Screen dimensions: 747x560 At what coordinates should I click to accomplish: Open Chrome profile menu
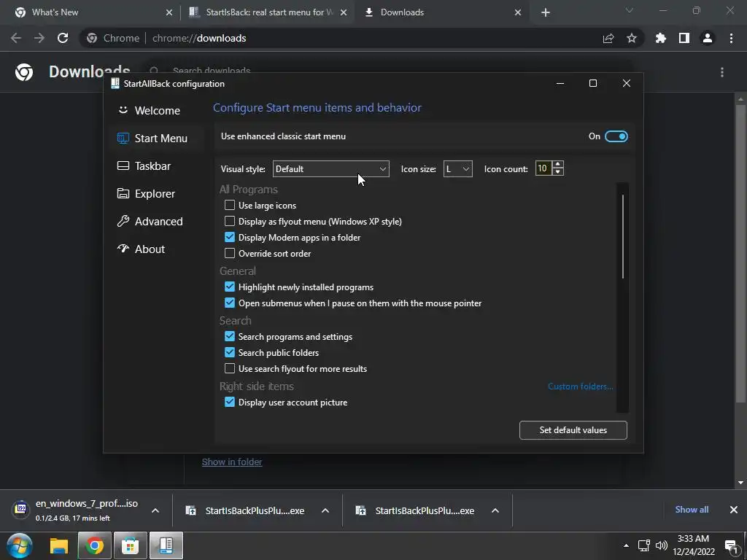(708, 38)
